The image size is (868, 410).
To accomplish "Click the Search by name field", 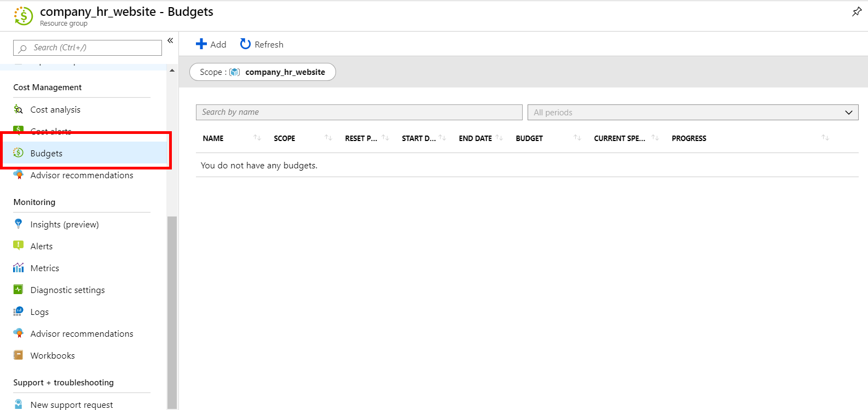I will pos(358,112).
